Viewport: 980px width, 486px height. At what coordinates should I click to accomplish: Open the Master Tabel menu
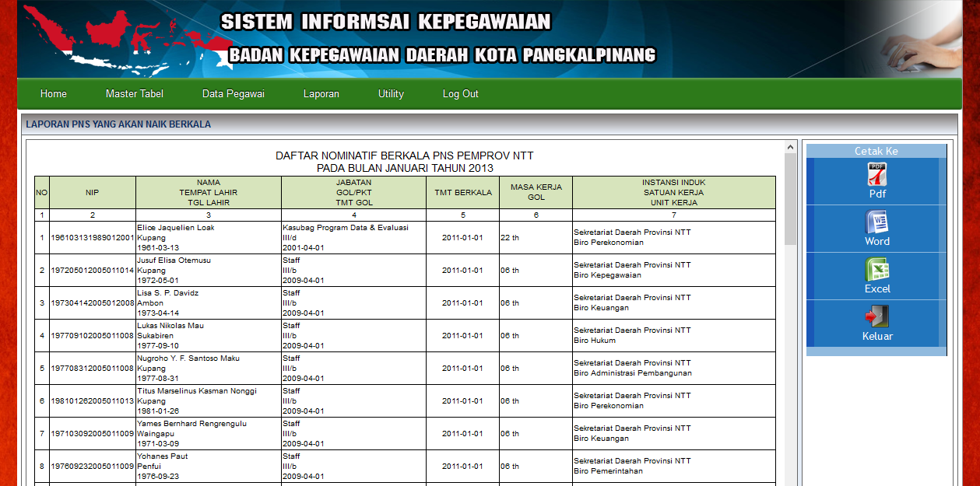click(135, 94)
